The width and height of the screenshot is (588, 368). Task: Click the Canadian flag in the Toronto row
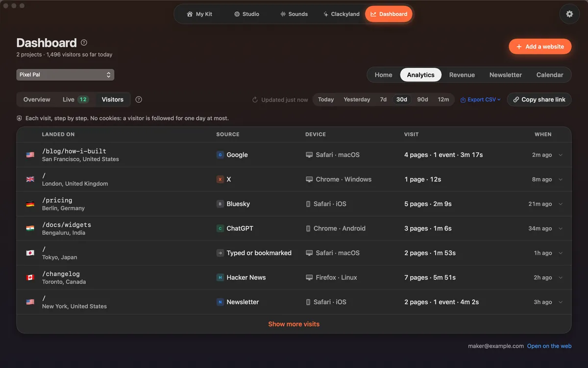point(30,278)
